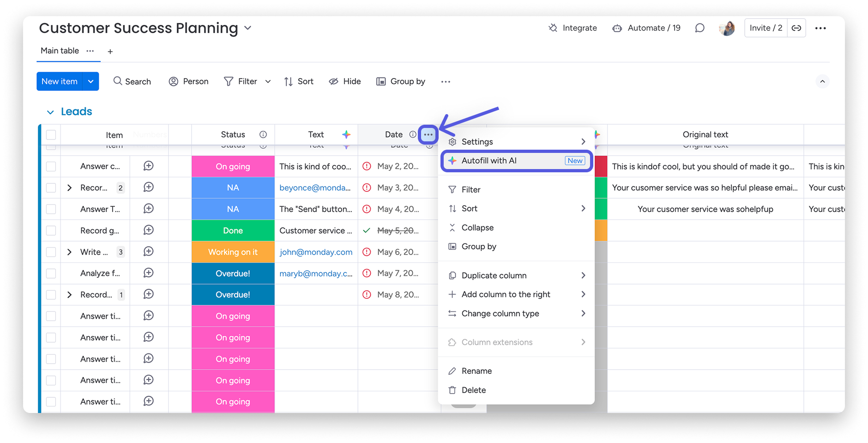The width and height of the screenshot is (868, 443).
Task: Add update to Answer T... row
Action: (x=149, y=209)
